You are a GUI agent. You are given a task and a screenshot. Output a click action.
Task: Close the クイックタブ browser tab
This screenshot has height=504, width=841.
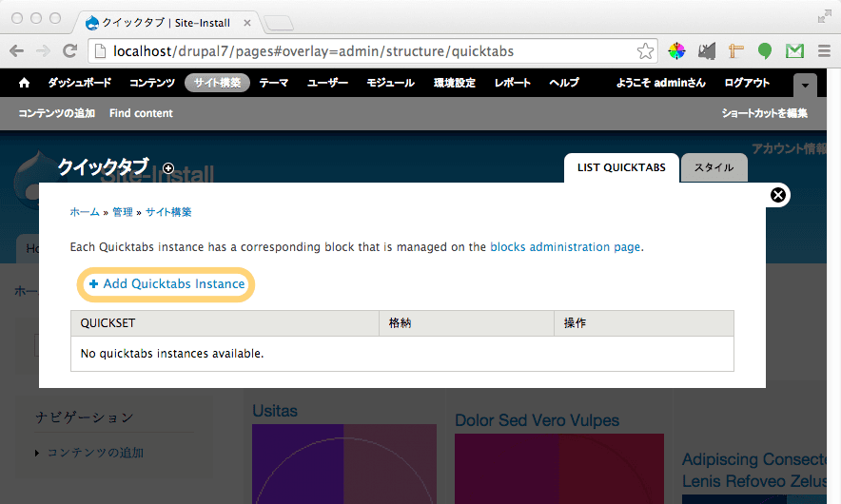247,23
